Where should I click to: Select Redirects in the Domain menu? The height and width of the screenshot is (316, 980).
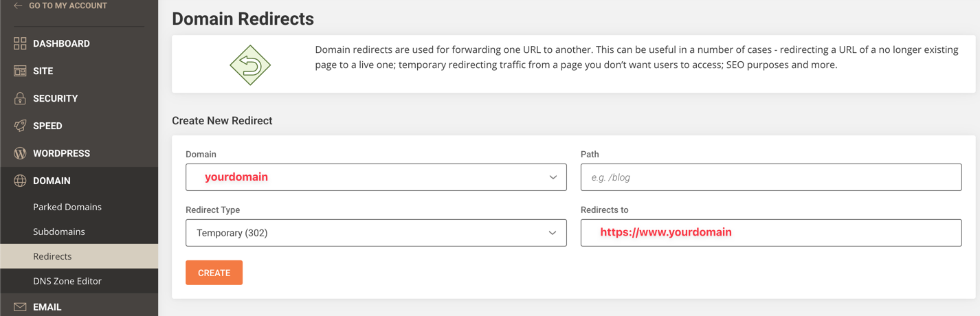[52, 256]
